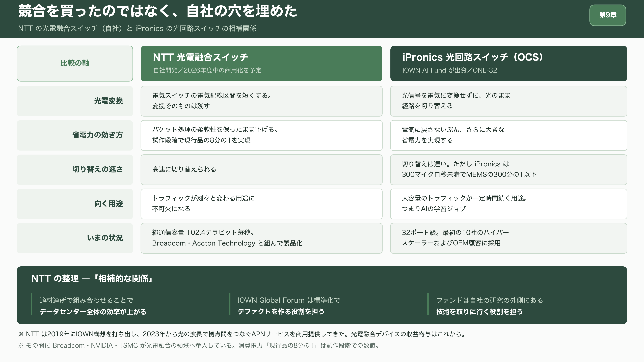
Task: Select the subtitle line about NTT と iPronics の相補関係
Action: point(137,28)
